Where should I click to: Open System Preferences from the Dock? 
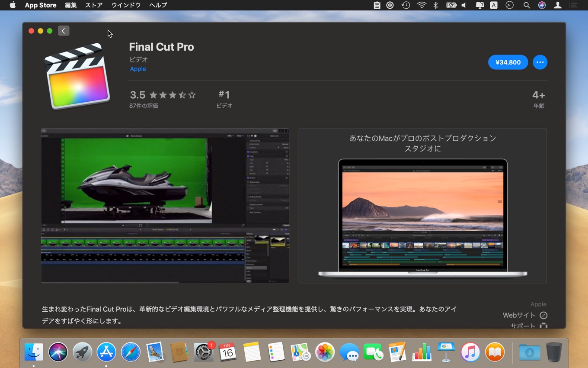point(203,352)
